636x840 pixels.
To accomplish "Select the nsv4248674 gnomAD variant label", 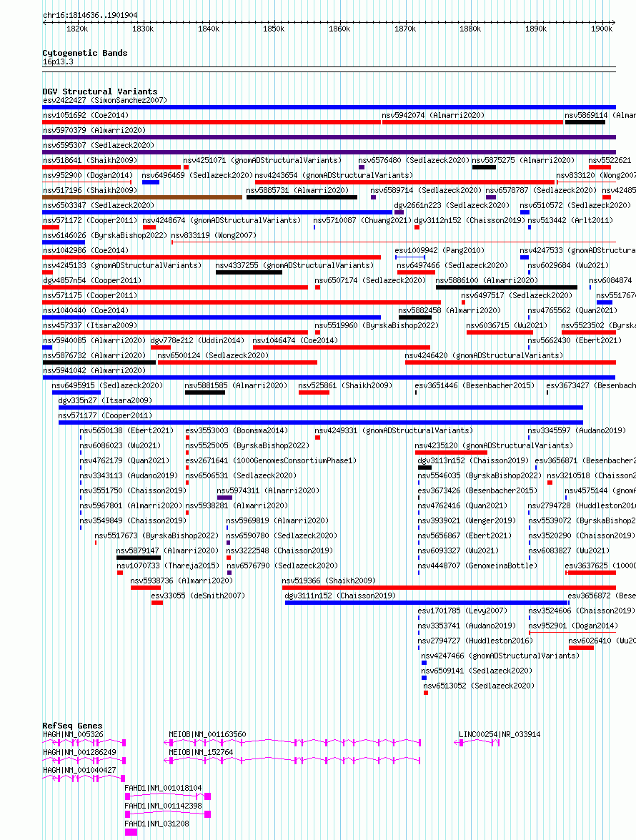I will (222, 220).
